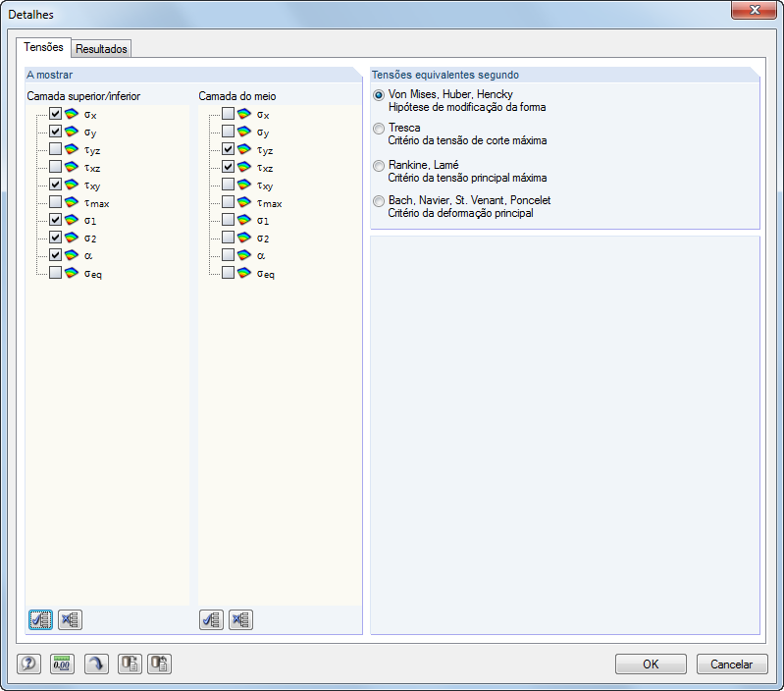Check σ1 in Camada do meio
Viewport: 784px width, 691px height.
coord(228,220)
